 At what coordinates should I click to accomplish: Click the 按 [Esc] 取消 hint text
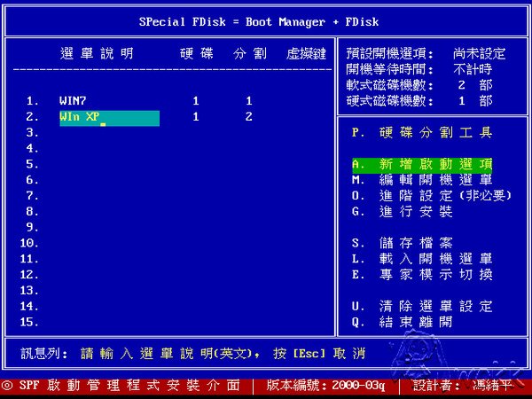click(319, 354)
